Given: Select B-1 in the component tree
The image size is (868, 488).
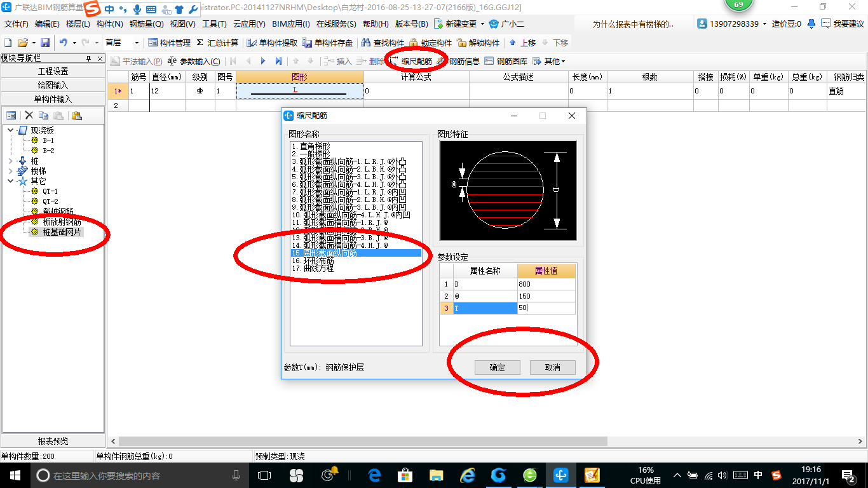Looking at the screenshot, I should 48,140.
